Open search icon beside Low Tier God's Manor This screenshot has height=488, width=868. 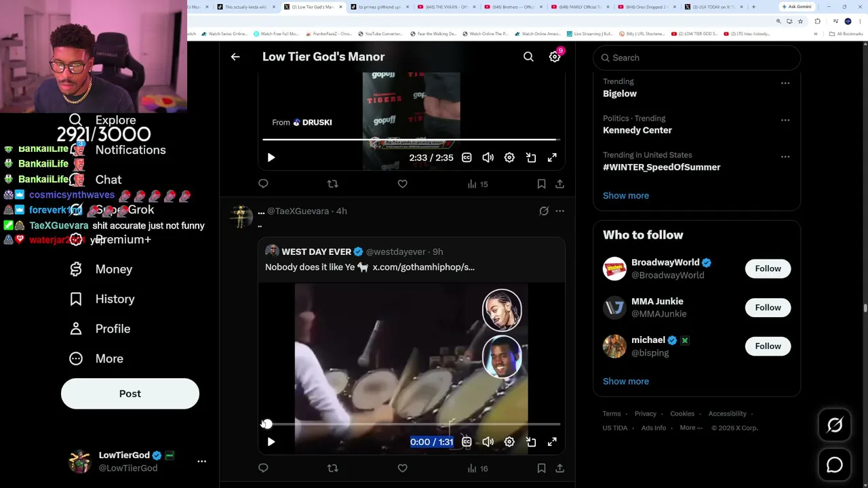click(x=528, y=57)
